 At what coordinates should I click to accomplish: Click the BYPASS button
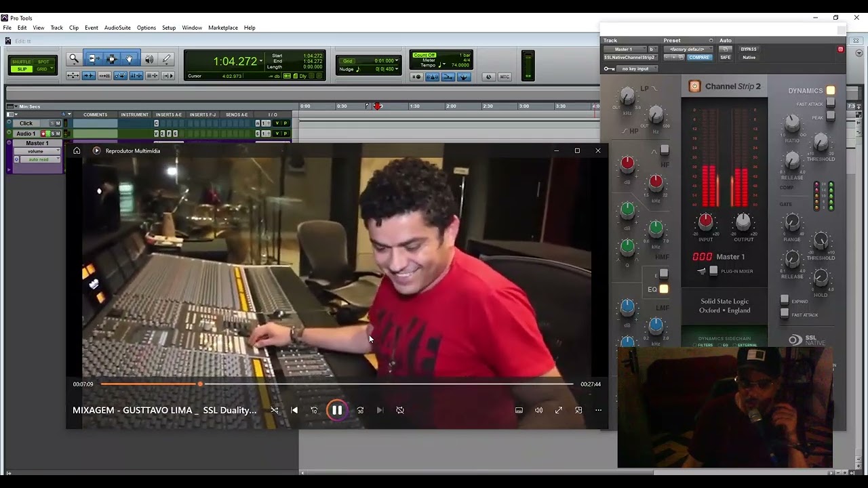749,49
